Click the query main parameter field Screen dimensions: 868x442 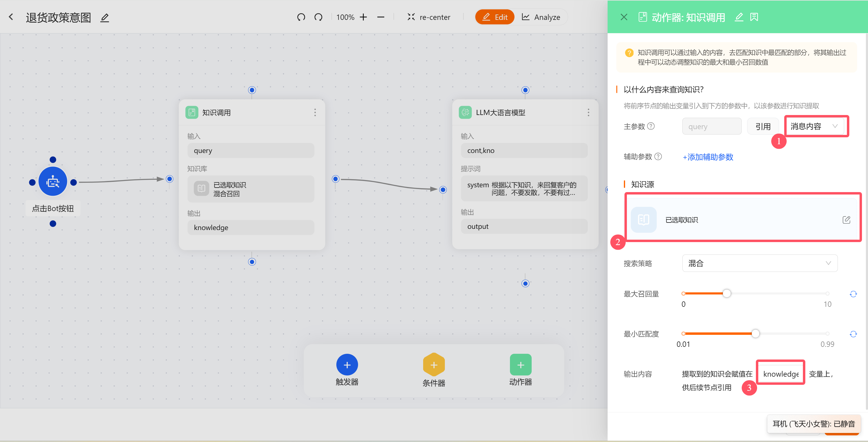click(712, 126)
